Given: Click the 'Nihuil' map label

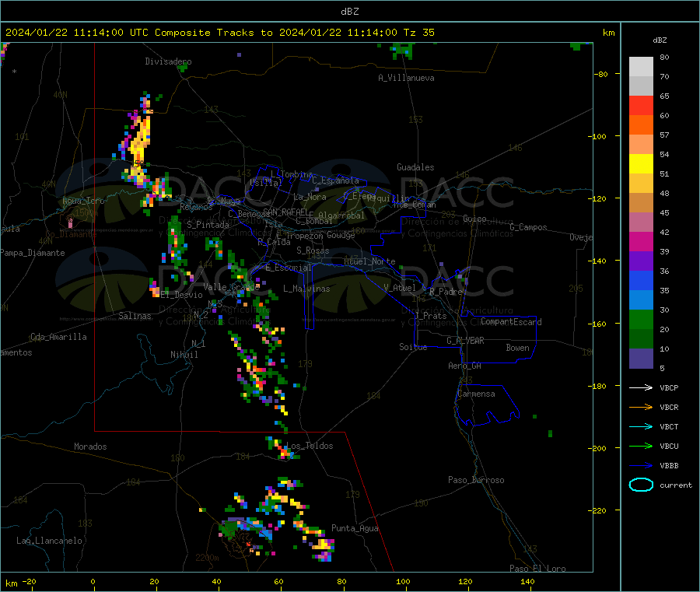Looking at the screenshot, I should pyautogui.click(x=184, y=355).
